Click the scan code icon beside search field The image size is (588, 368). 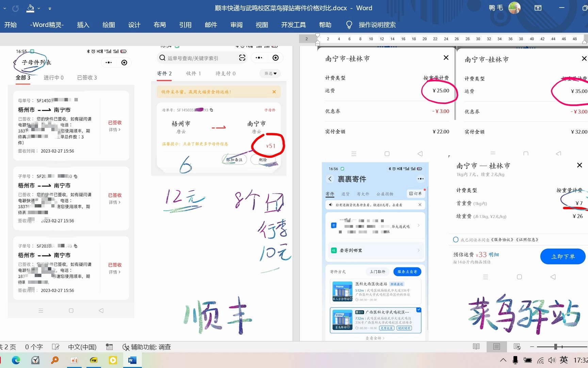point(242,58)
